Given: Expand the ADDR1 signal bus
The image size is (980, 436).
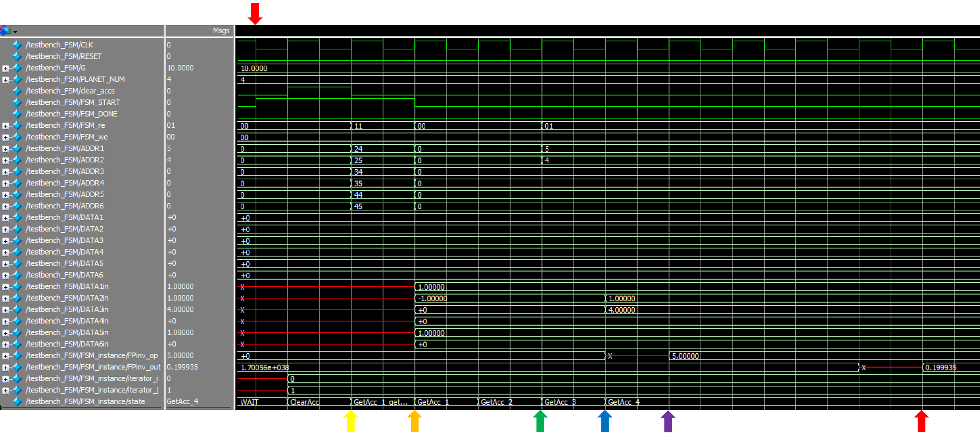Looking at the screenshot, I should click(5, 149).
